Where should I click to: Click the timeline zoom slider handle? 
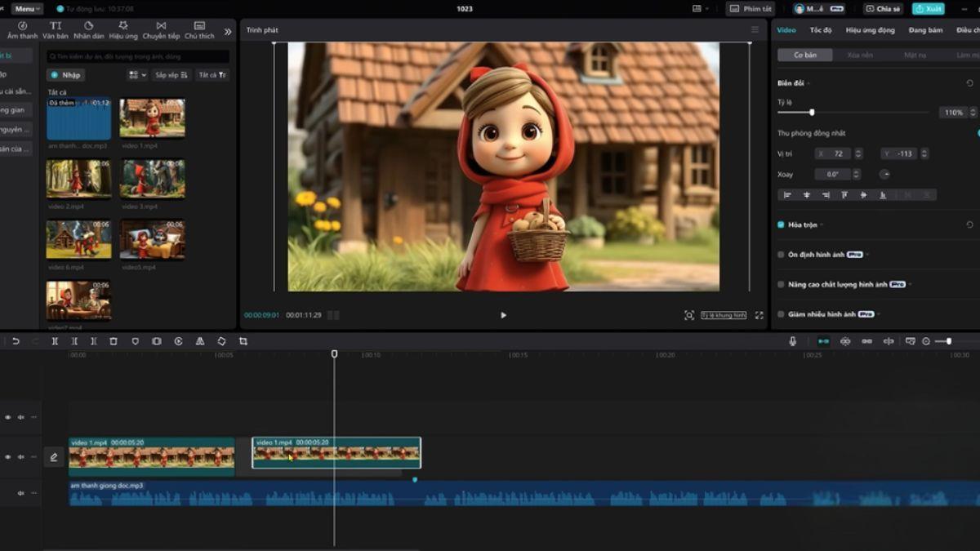pos(948,341)
